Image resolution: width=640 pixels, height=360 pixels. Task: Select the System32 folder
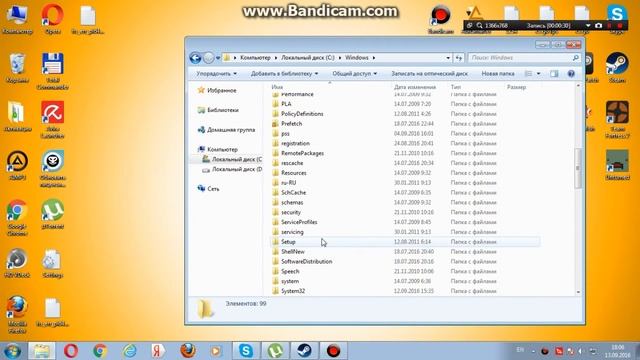coord(293,291)
